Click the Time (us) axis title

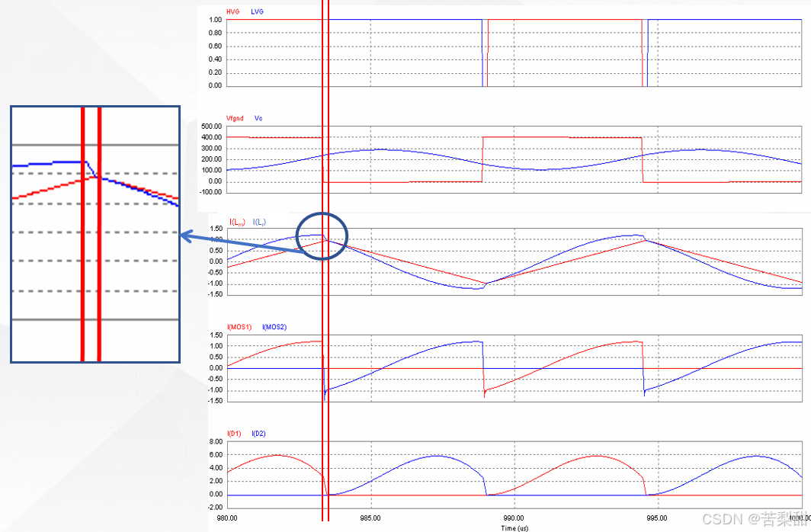[514, 528]
